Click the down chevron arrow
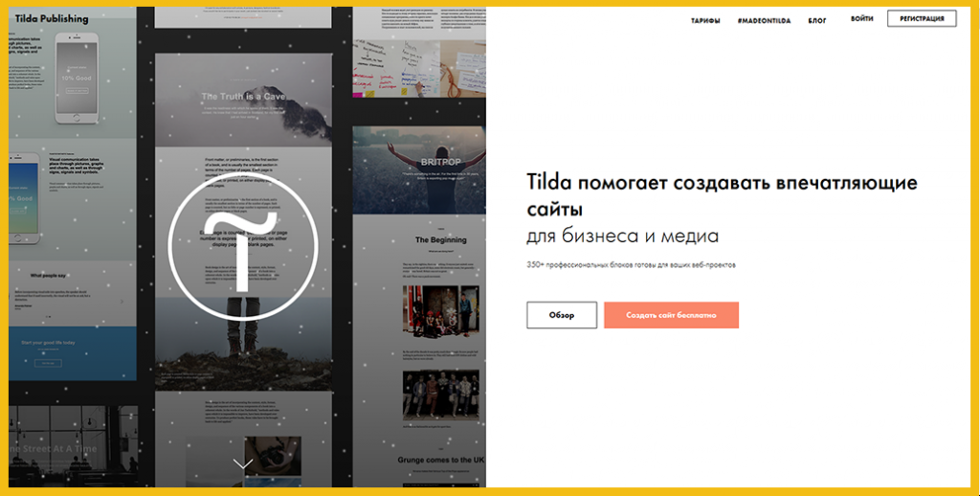The width and height of the screenshot is (980, 496). (242, 463)
